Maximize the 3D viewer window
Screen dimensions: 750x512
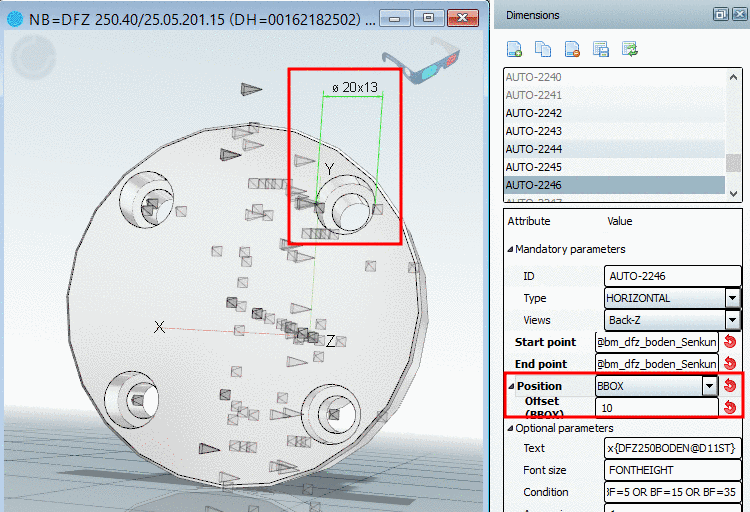429,19
